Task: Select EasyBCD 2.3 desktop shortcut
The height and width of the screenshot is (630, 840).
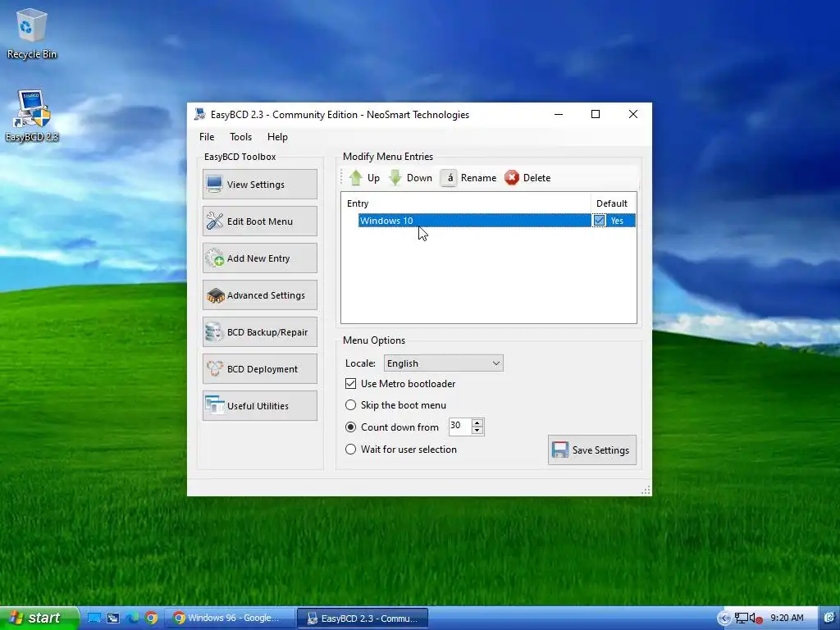Action: pyautogui.click(x=32, y=116)
